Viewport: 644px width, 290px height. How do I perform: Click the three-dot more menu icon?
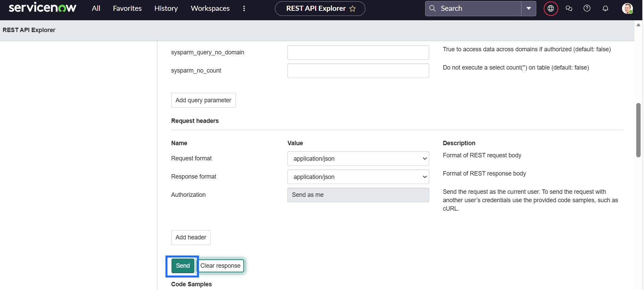[244, 8]
